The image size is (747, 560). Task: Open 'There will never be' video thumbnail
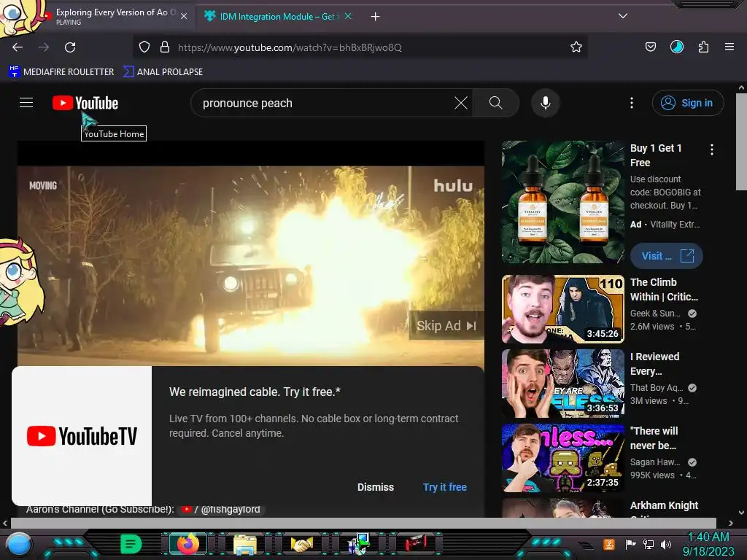pos(562,458)
